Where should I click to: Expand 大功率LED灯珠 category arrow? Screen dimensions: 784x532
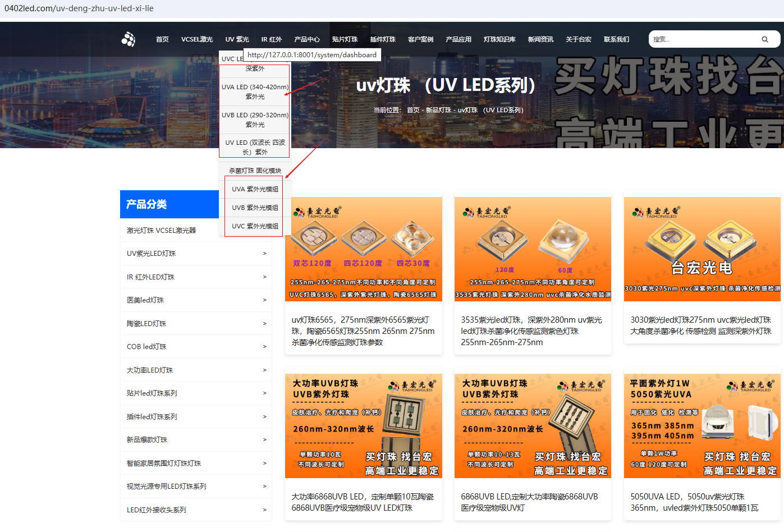pyautogui.click(x=265, y=370)
